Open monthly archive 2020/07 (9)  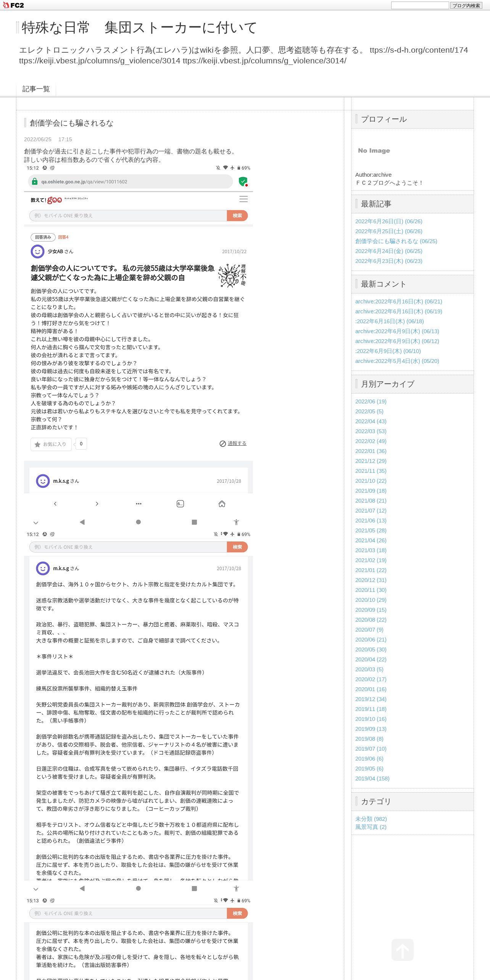(x=369, y=630)
